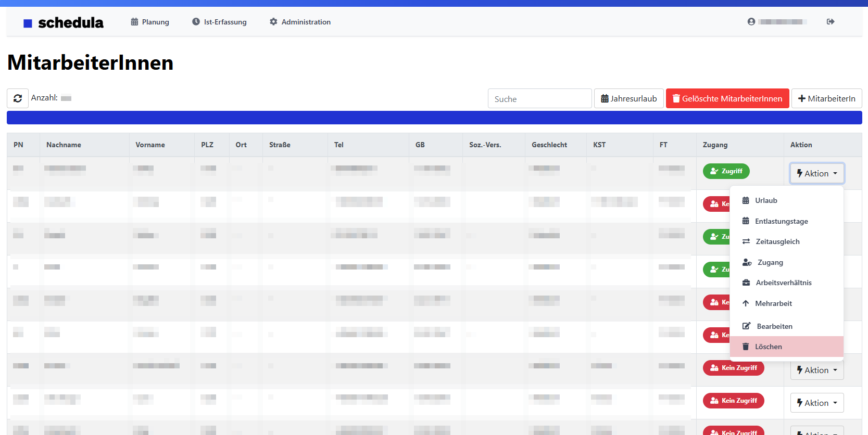Viewport: 868px width, 435px height.
Task: Open the Ist-Erfassung navigation item
Action: point(219,22)
